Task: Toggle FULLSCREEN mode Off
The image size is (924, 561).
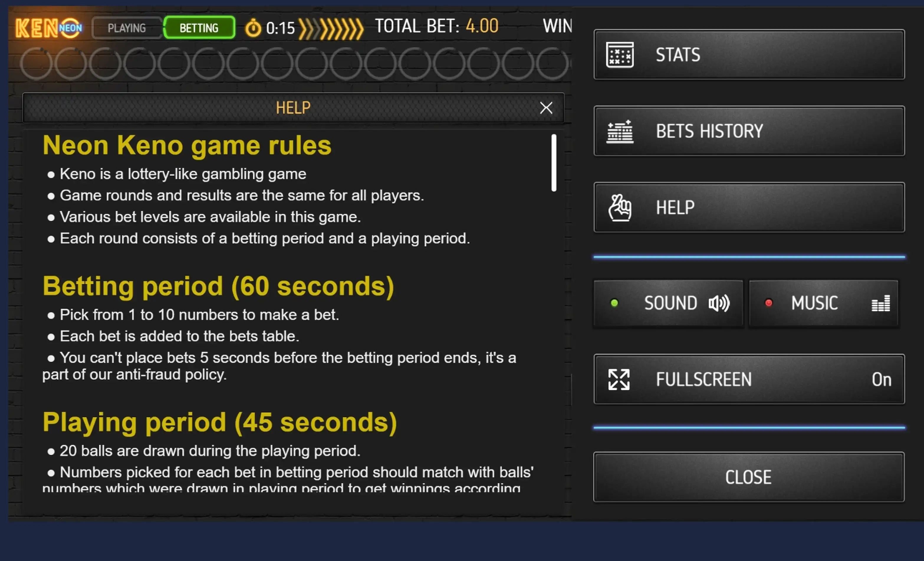Action: pyautogui.click(x=749, y=379)
